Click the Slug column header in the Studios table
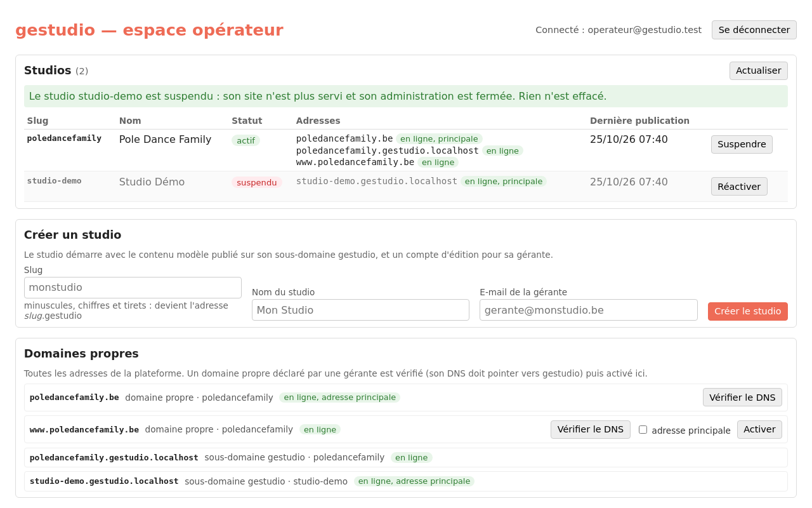Screen dimensions: 812x508 pos(37,121)
